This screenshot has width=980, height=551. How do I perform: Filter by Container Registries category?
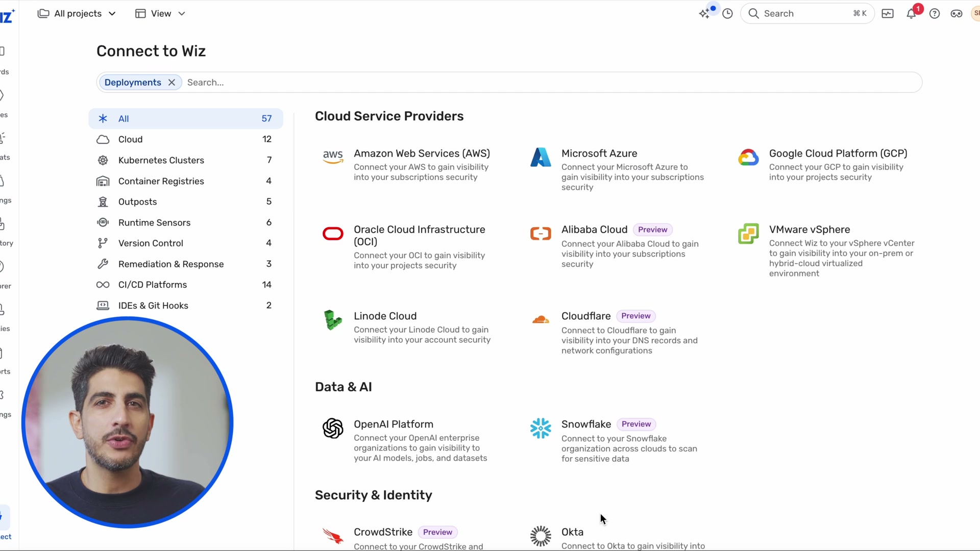[186, 181]
